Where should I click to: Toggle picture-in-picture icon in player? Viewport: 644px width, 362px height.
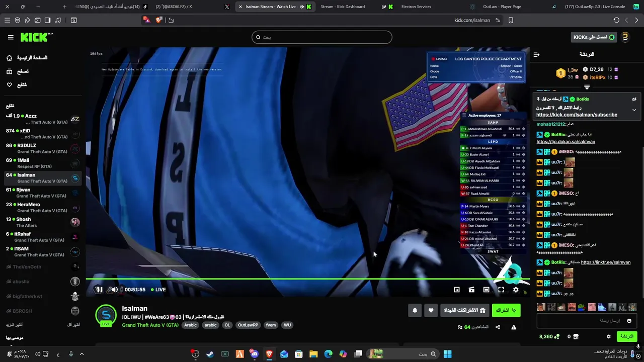click(x=457, y=290)
